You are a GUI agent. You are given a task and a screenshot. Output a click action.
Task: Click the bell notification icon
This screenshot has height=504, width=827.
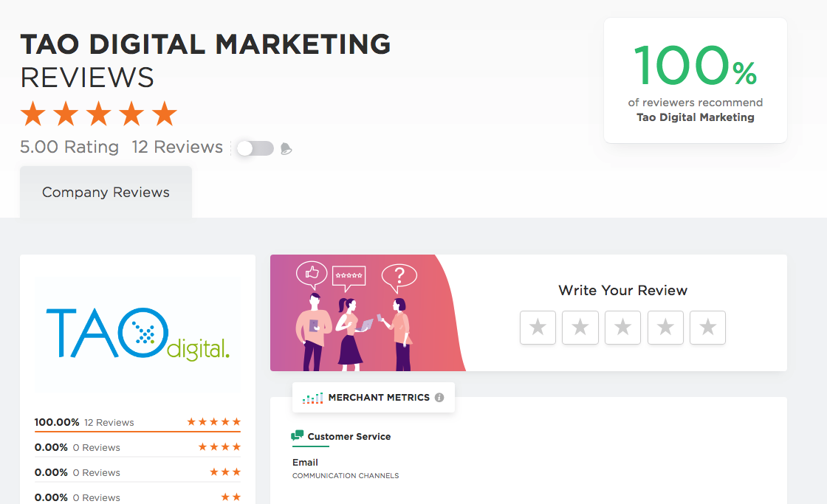coord(286,148)
